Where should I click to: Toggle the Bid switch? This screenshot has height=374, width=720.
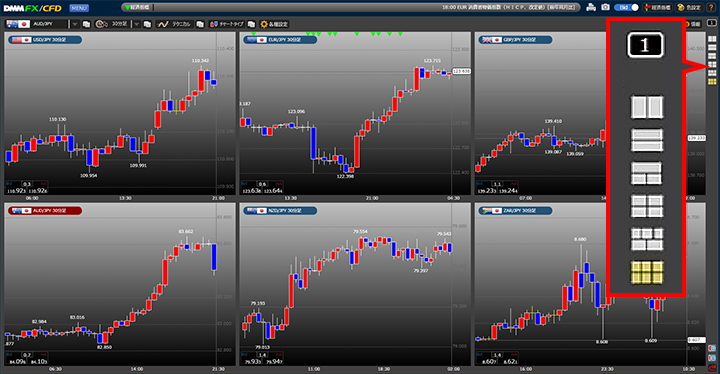click(x=627, y=7)
